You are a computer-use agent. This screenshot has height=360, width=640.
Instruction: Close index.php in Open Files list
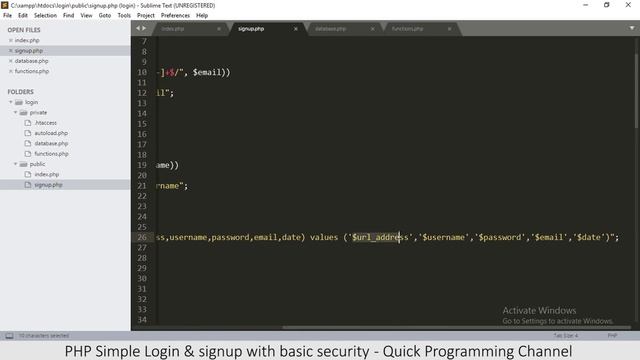(11, 40)
